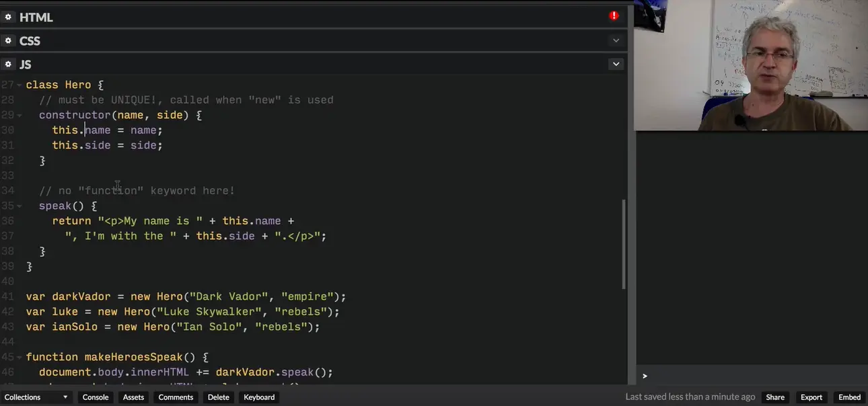868x406 pixels.
Task: Click 'Last saved less than a minute ago' text
Action: (690, 397)
